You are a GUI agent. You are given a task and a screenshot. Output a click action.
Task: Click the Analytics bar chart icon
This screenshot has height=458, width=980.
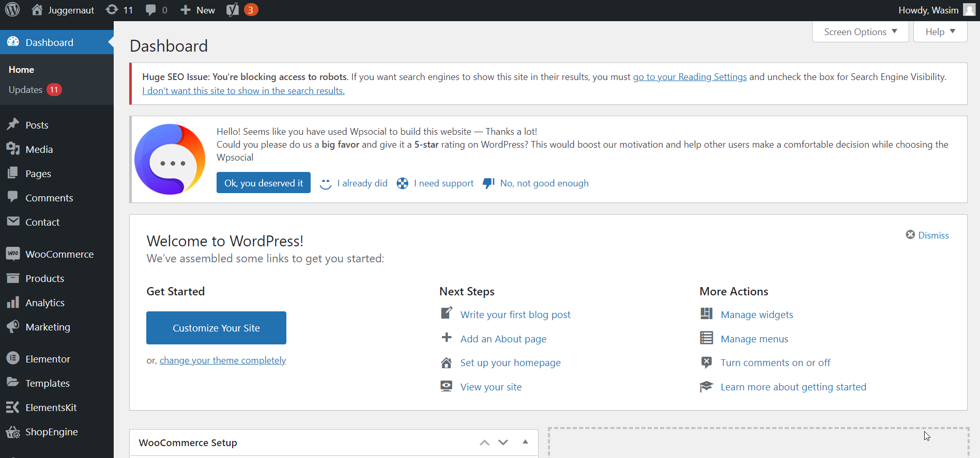13,302
